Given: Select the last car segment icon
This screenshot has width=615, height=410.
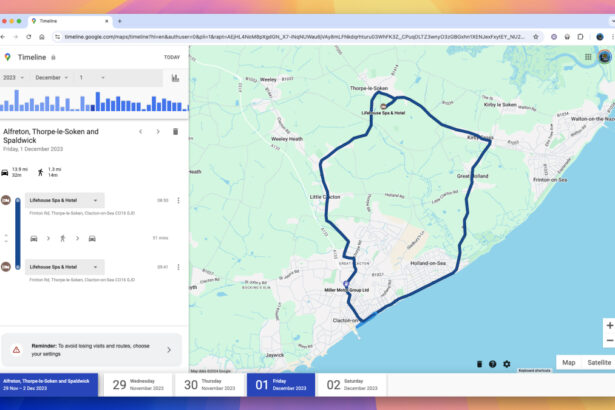Looking at the screenshot, I should (x=92, y=239).
